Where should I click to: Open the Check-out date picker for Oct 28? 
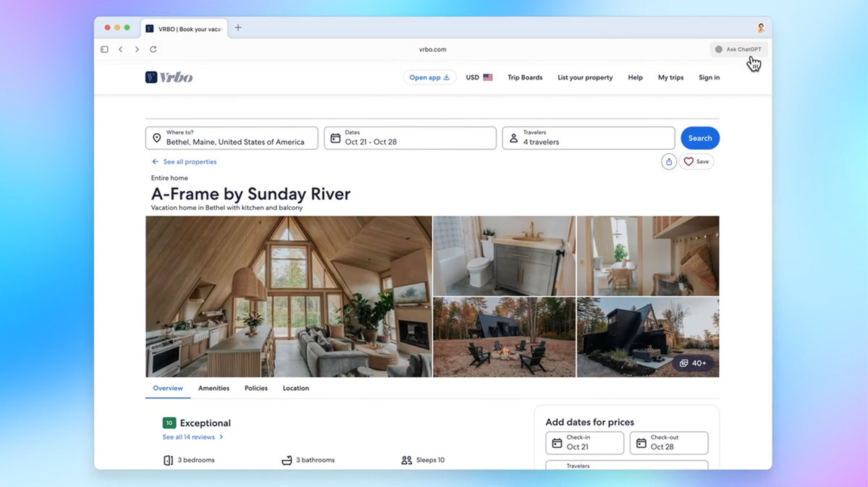pyautogui.click(x=668, y=442)
